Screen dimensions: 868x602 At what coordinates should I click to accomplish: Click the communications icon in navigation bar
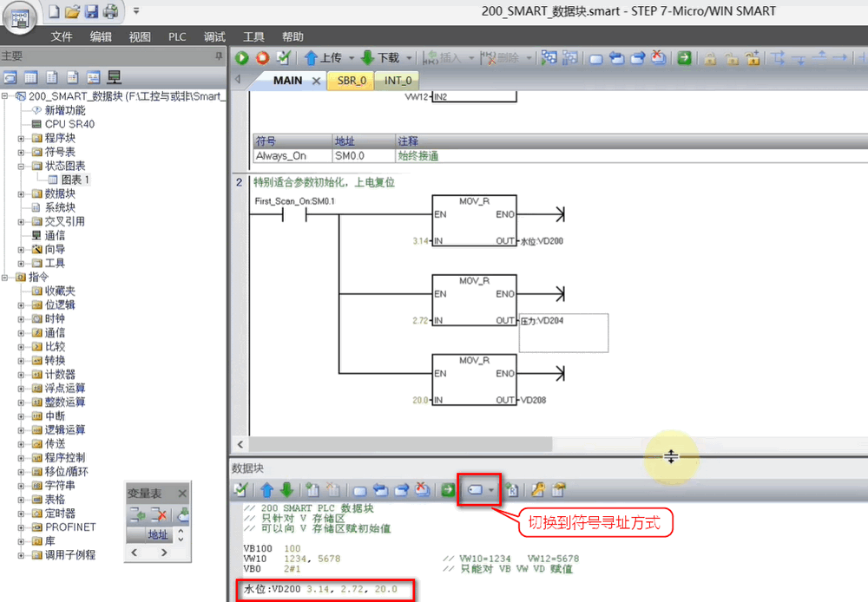114,77
